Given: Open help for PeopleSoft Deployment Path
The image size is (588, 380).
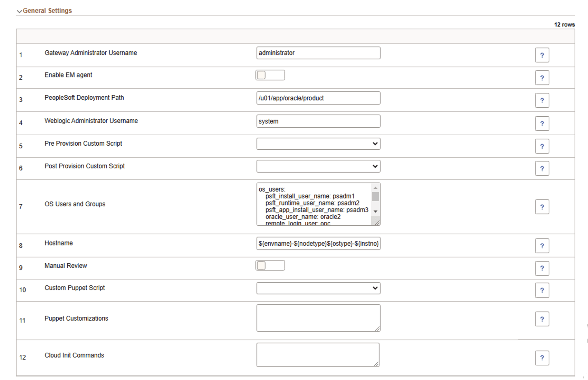Looking at the screenshot, I should [x=542, y=100].
